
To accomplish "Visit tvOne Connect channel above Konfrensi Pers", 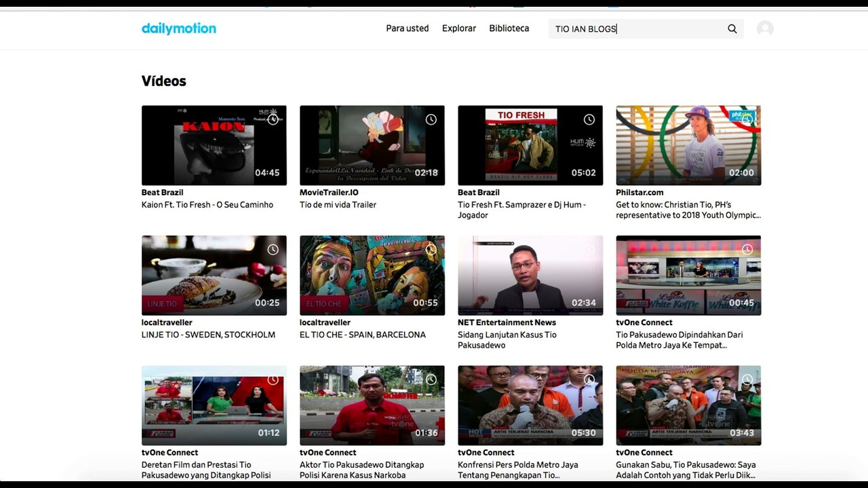I will pyautogui.click(x=486, y=453).
